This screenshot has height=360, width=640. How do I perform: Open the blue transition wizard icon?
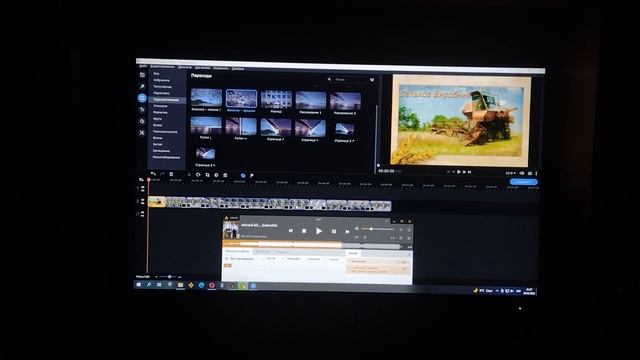[x=243, y=176]
